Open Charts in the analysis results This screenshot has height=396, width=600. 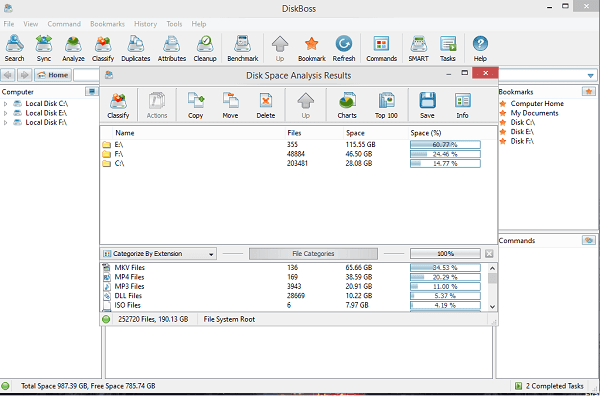click(x=347, y=105)
